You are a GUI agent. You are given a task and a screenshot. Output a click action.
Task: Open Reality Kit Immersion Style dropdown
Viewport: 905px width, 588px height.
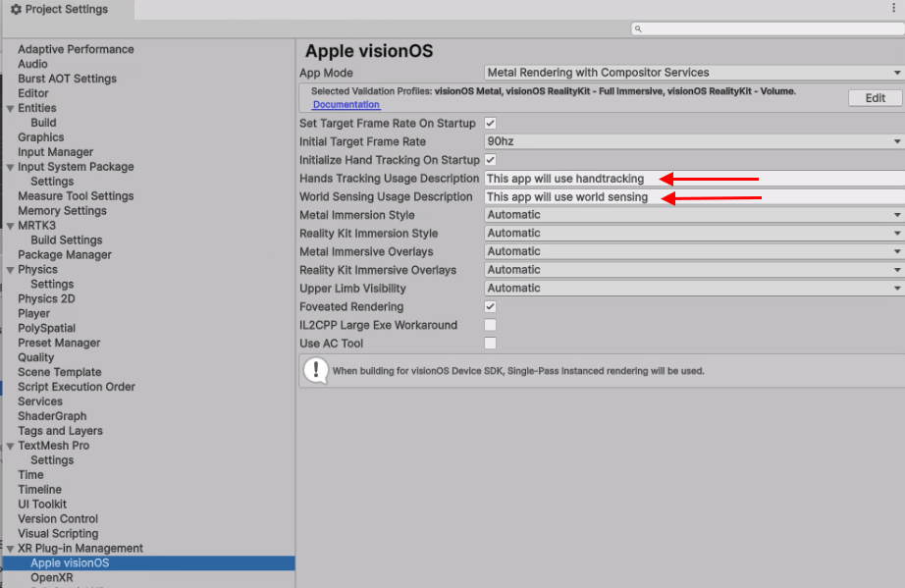[x=694, y=233]
